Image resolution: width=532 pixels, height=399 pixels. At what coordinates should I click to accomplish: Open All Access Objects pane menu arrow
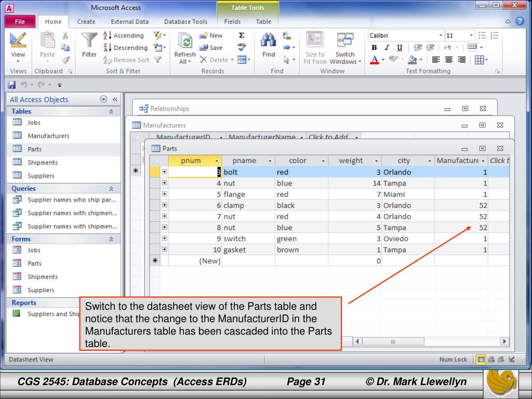[103, 99]
